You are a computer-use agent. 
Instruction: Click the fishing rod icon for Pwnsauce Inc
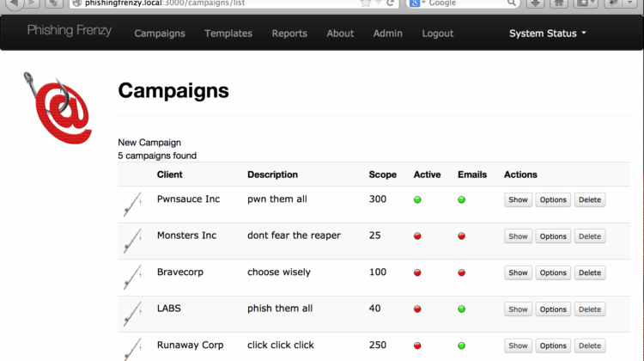pyautogui.click(x=132, y=204)
